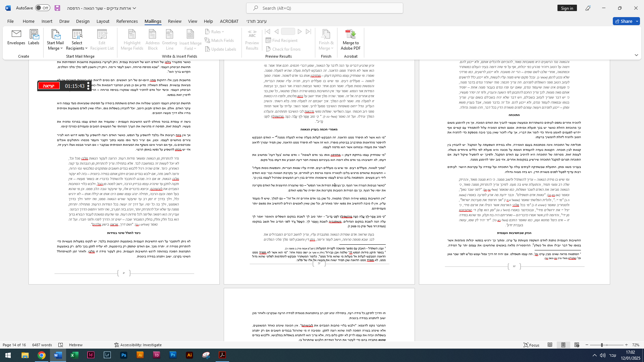The height and width of the screenshot is (362, 644).
Task: Click the עבר keyboard language indicator
Action: pos(612,355)
